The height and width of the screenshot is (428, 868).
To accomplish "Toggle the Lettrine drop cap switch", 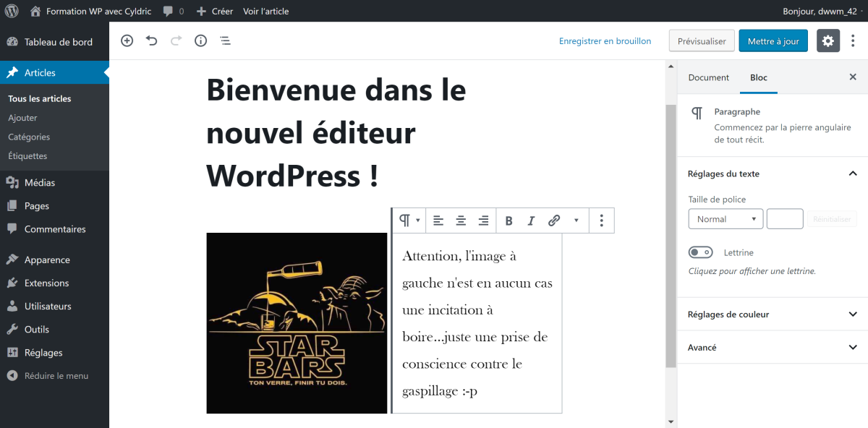I will [701, 252].
